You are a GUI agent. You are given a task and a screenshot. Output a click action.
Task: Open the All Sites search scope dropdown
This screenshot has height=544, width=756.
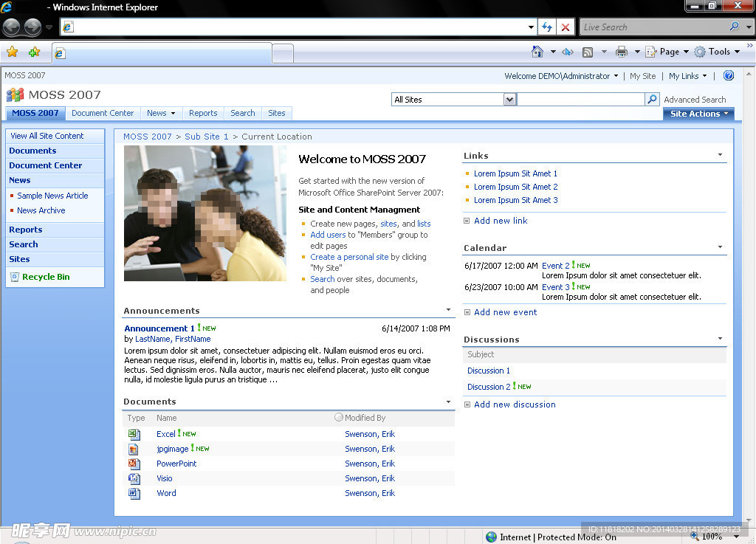point(509,99)
